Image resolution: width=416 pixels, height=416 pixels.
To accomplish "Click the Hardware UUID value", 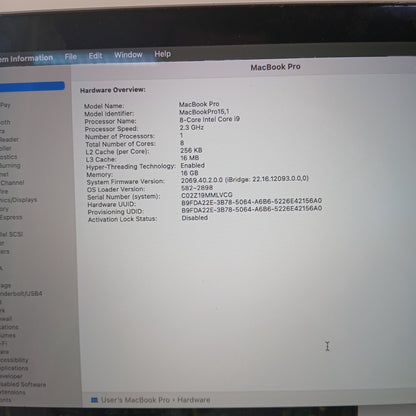I will (252, 201).
